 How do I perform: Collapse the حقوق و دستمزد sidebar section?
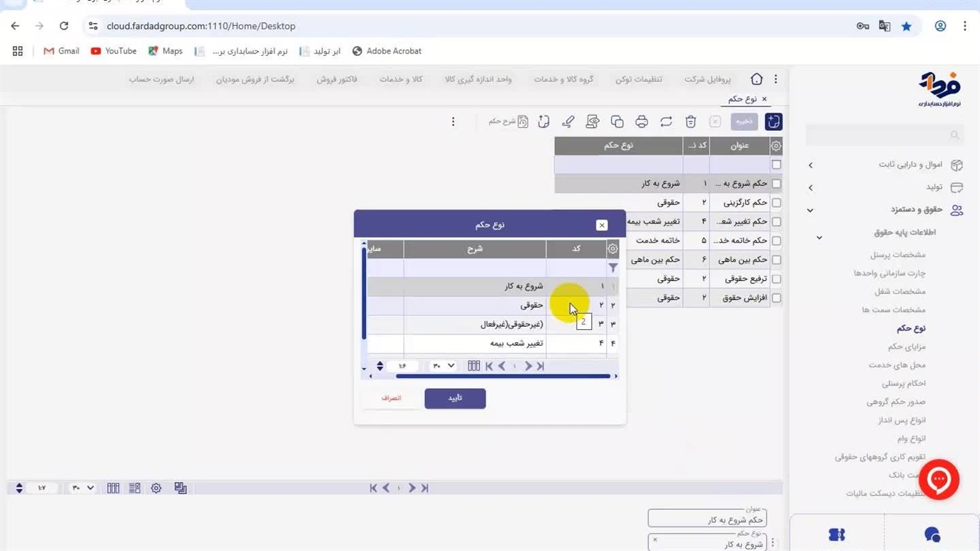click(810, 210)
